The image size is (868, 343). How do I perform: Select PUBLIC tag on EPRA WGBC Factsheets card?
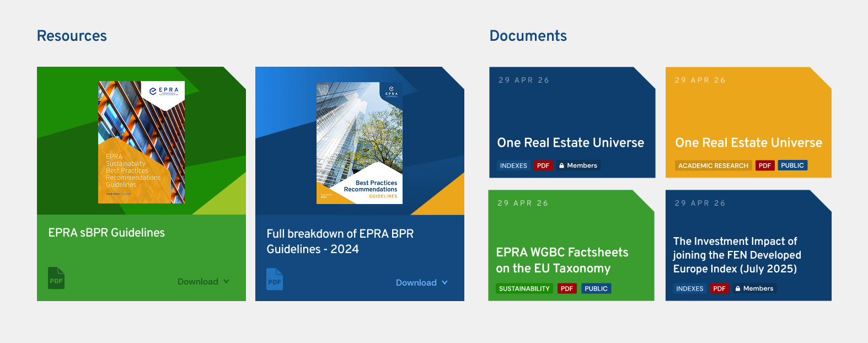coord(596,288)
